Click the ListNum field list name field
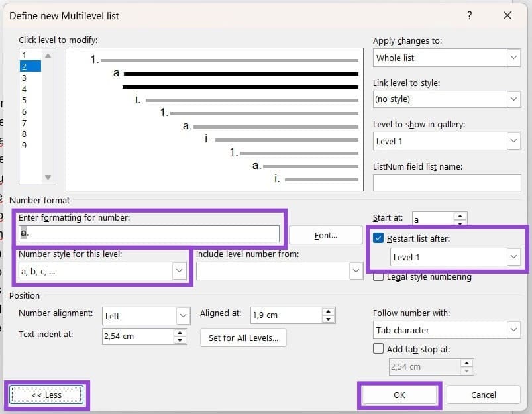The image size is (532, 414). (447, 183)
